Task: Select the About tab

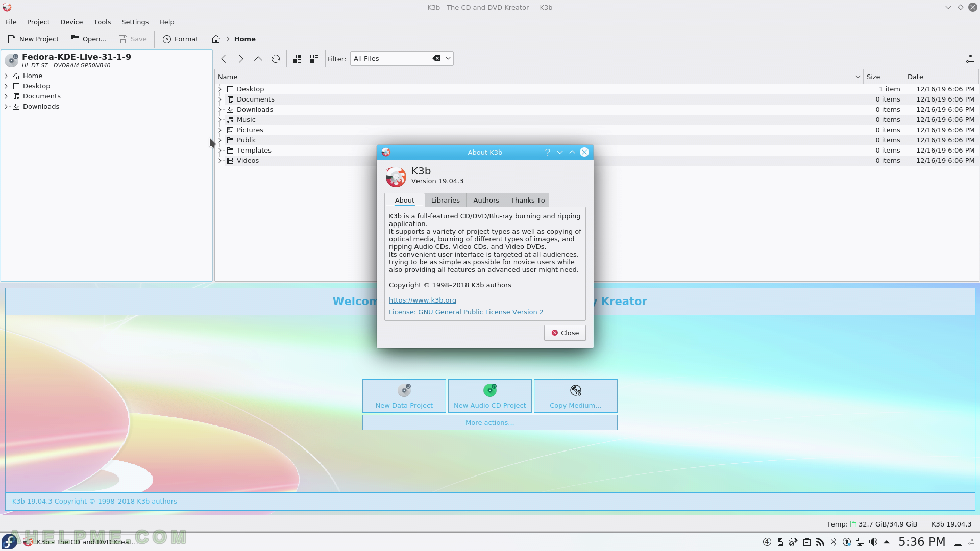Action: tap(404, 200)
